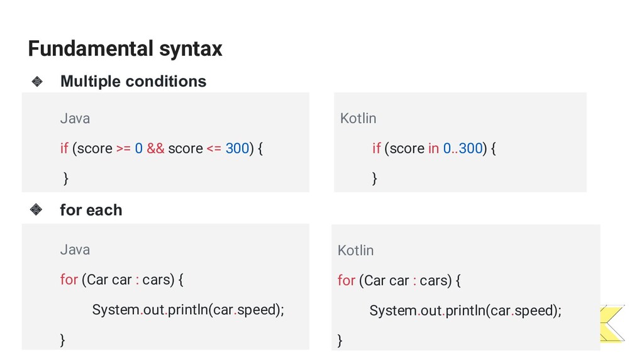Click the Kotlin label in the bottom right box
The image size is (644, 362).
[356, 250]
